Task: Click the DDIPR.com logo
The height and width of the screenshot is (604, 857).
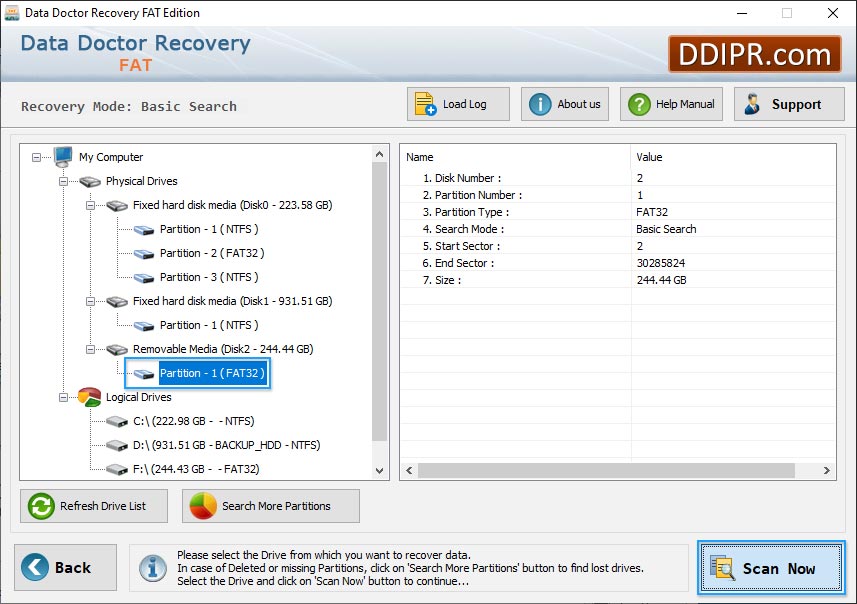Action: click(x=754, y=54)
